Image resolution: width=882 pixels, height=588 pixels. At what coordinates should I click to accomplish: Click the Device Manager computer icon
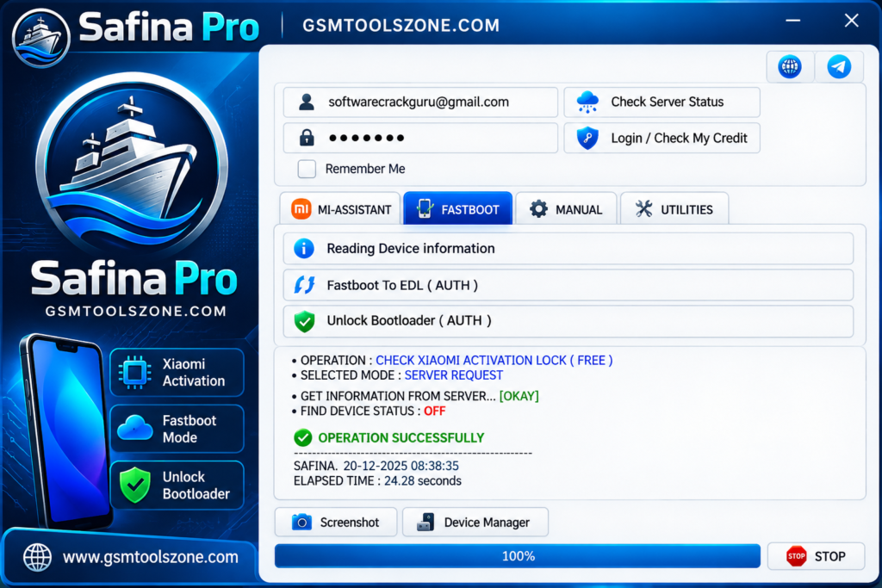425,523
